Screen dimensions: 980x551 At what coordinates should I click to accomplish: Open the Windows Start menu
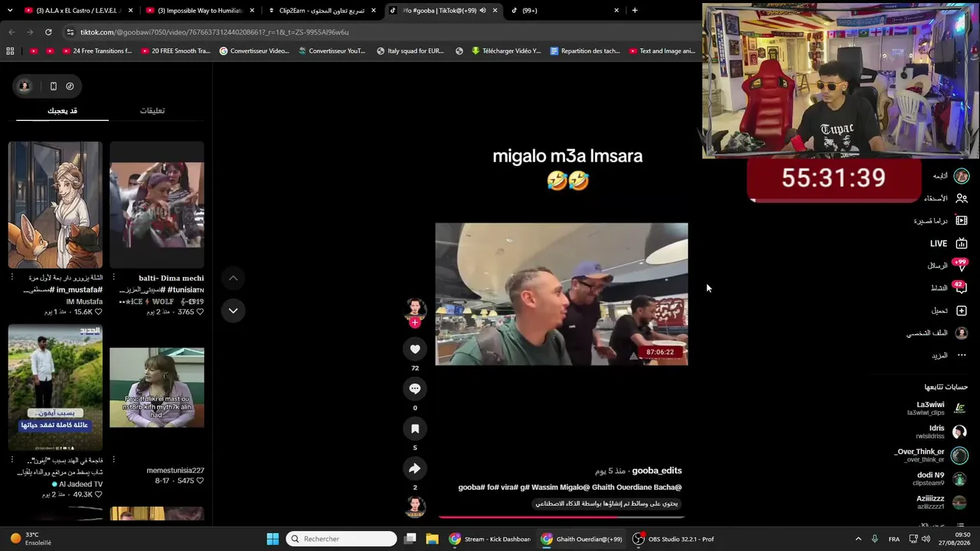tap(273, 539)
